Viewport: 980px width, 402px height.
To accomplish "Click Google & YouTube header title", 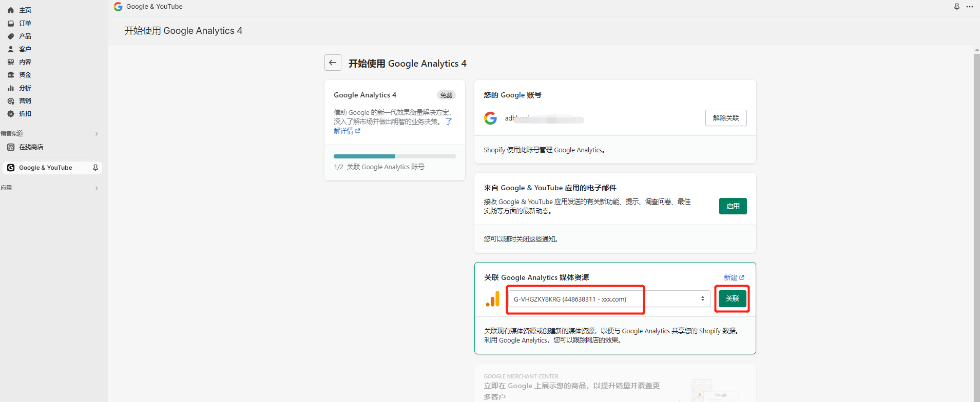I will (155, 6).
